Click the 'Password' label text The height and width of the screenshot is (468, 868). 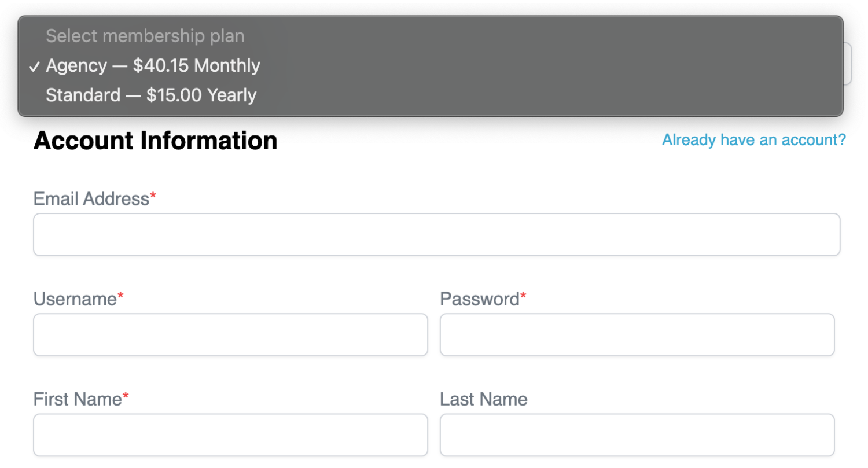pyautogui.click(x=480, y=299)
